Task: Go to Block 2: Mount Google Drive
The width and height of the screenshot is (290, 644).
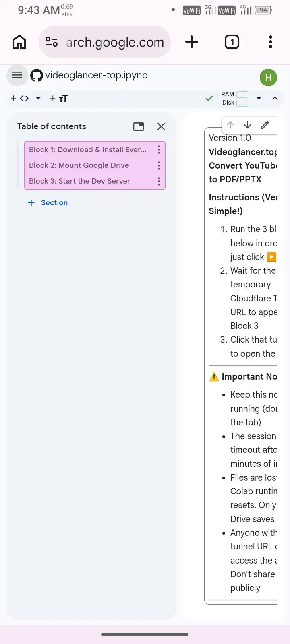Action: pyautogui.click(x=79, y=165)
